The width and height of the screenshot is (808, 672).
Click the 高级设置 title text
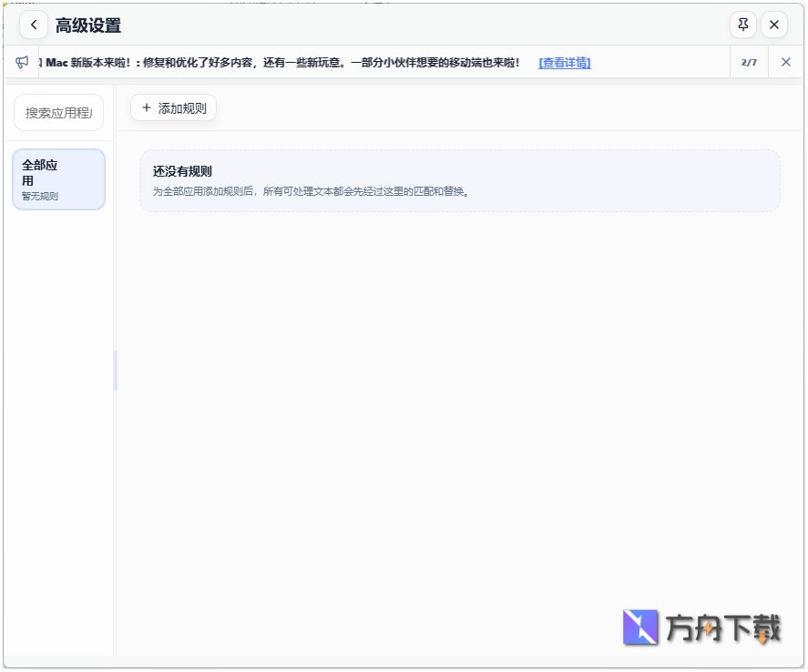click(x=87, y=25)
